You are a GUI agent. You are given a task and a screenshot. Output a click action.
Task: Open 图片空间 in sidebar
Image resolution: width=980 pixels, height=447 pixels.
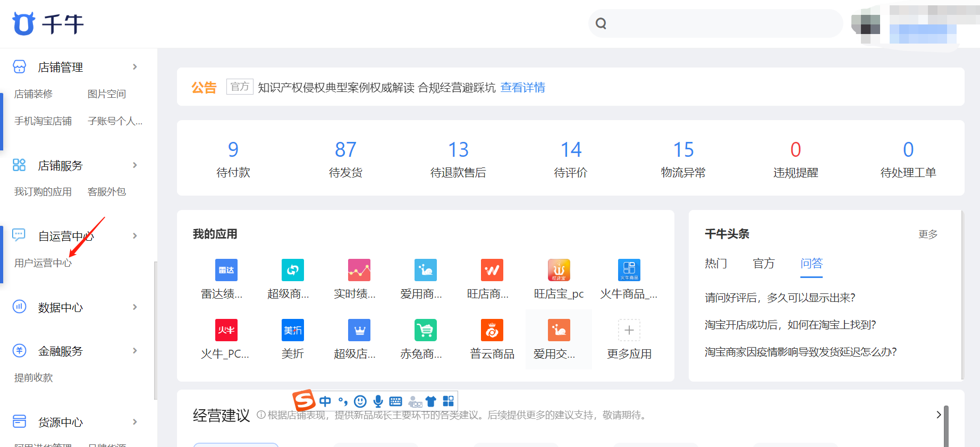coord(107,94)
